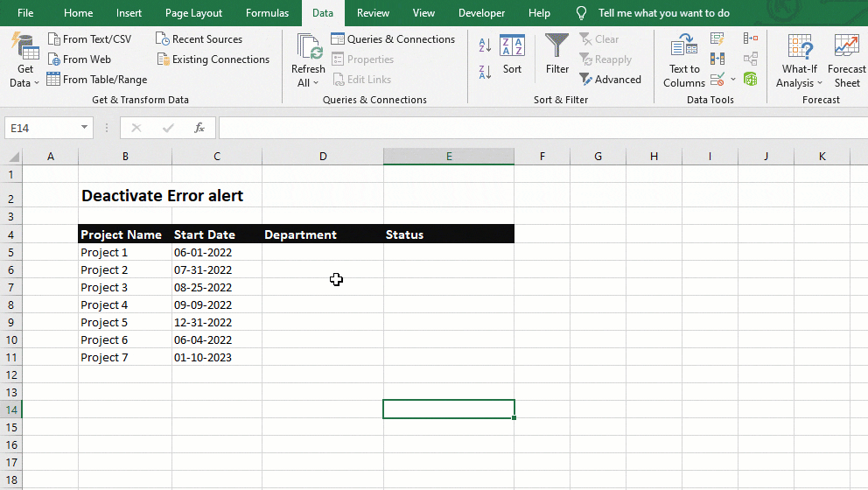The height and width of the screenshot is (490, 868).
Task: Switch to the Insert tab
Action: (x=129, y=13)
